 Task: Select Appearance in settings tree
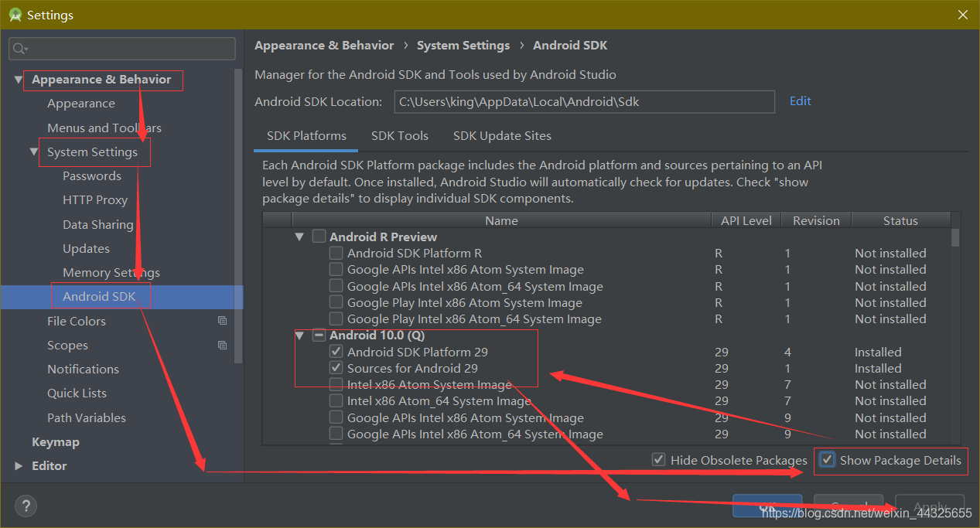(x=80, y=104)
